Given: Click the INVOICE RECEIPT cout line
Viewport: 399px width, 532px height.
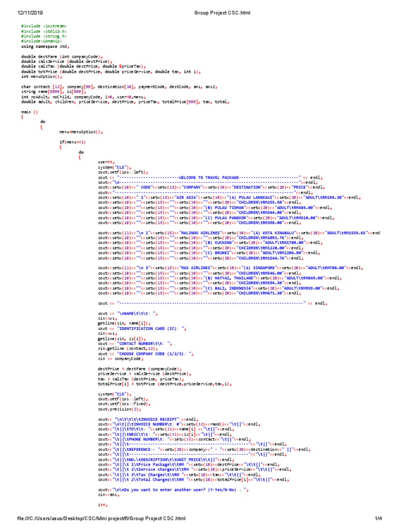Looking at the screenshot, I should [148, 420].
